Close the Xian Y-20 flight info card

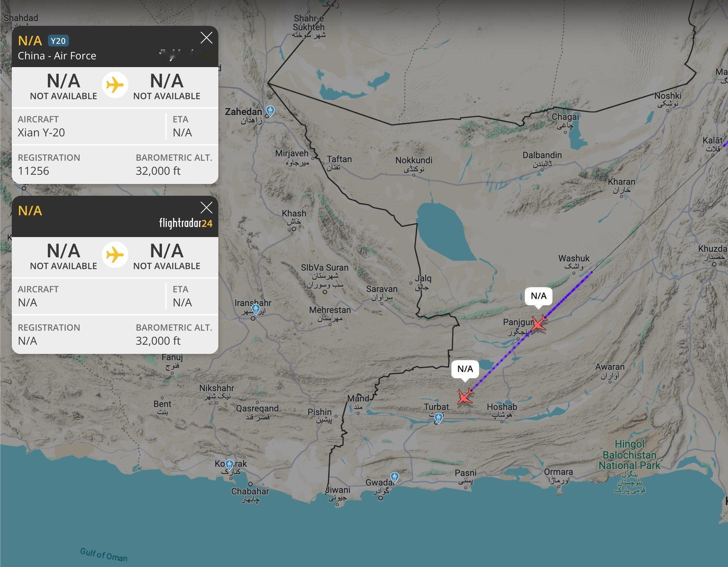point(206,38)
